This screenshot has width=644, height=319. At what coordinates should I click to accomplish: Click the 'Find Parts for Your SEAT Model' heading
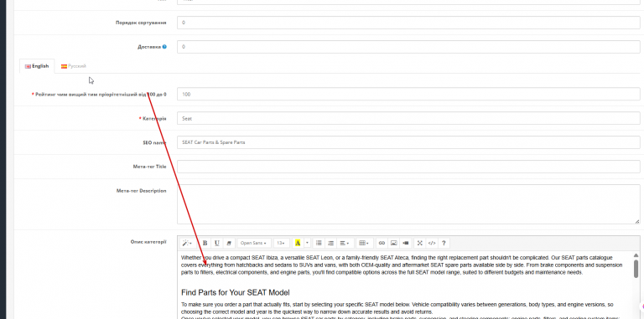coord(236,293)
